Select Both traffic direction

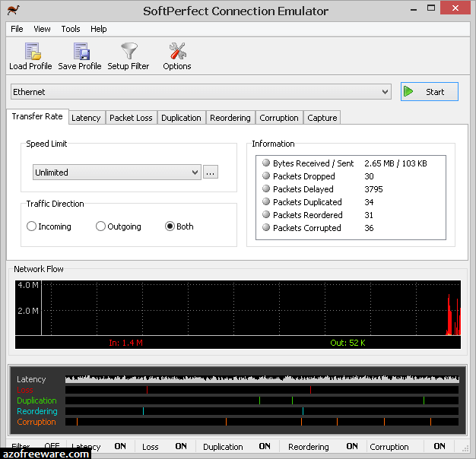179,226
